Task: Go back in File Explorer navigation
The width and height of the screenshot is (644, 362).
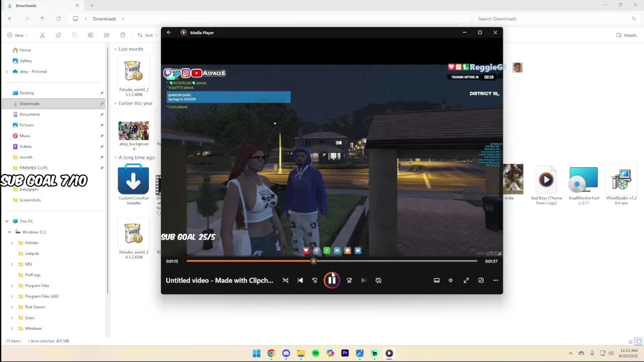Action: [10, 19]
